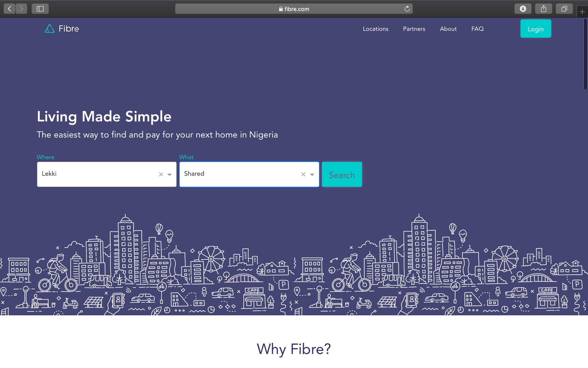The height and width of the screenshot is (368, 588).
Task: Click the fibre.com address bar
Action: [294, 9]
